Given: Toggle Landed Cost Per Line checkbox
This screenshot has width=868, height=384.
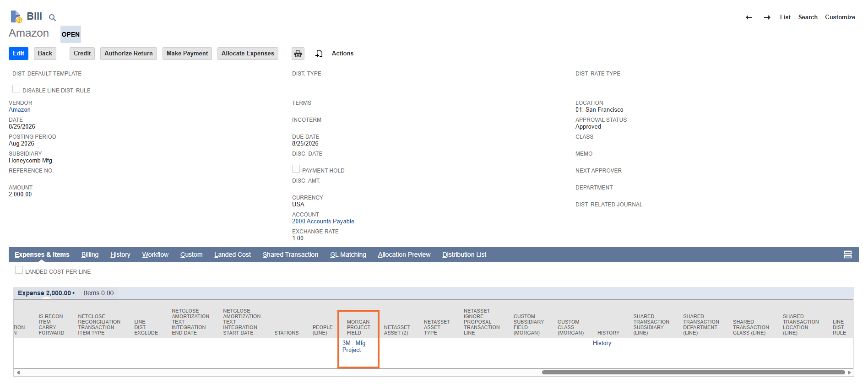Looking at the screenshot, I should click(19, 270).
